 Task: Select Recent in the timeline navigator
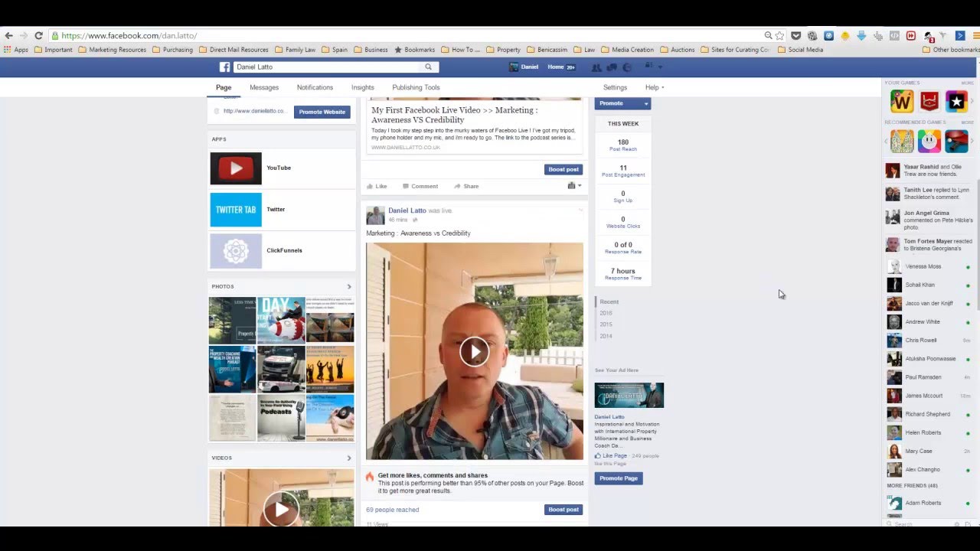coord(609,302)
